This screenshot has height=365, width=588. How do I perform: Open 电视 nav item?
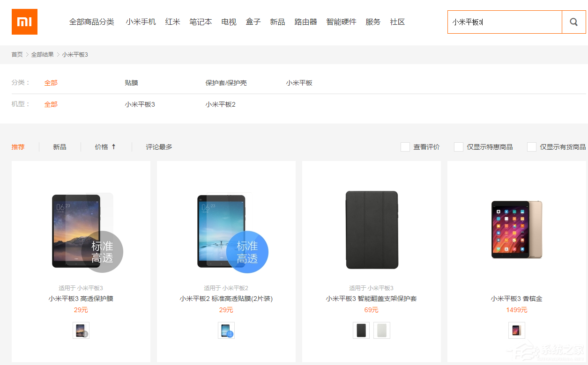click(229, 22)
